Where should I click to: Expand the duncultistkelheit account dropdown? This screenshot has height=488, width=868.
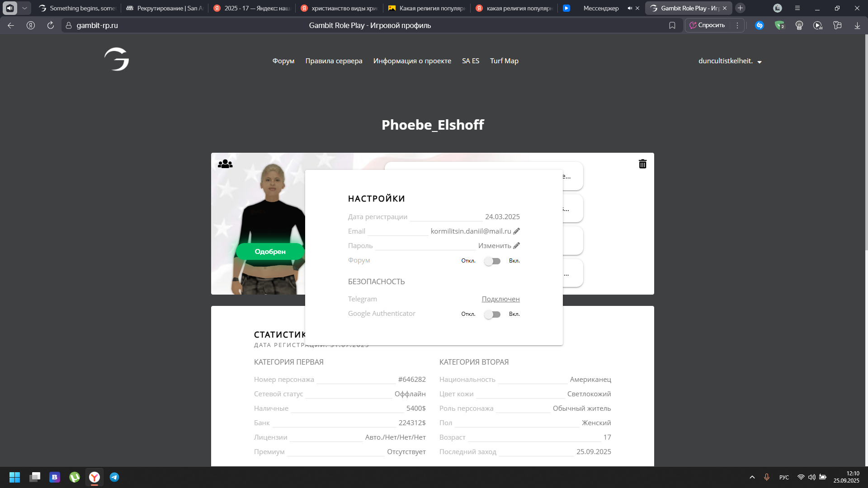pyautogui.click(x=759, y=62)
